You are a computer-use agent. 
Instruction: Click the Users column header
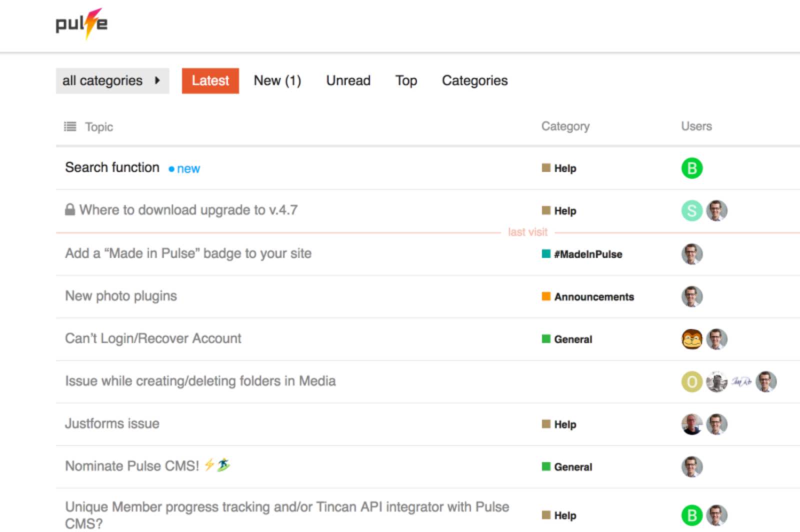click(696, 126)
